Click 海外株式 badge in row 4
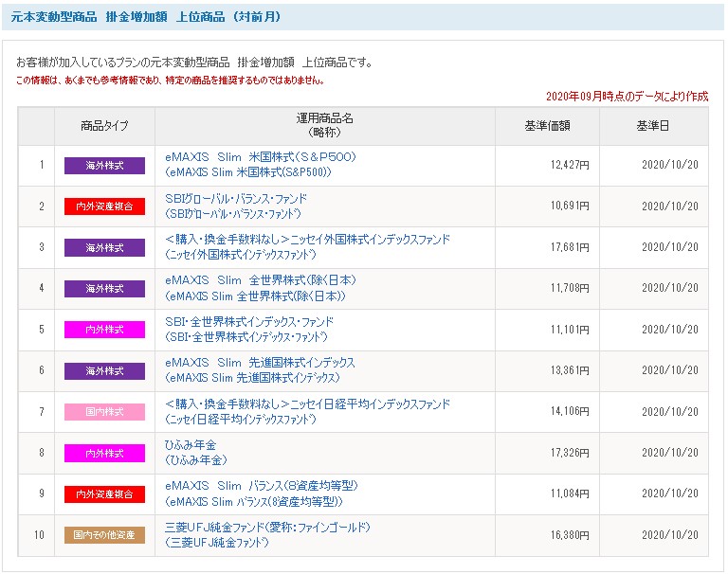This screenshot has height=574, width=728. coord(104,289)
